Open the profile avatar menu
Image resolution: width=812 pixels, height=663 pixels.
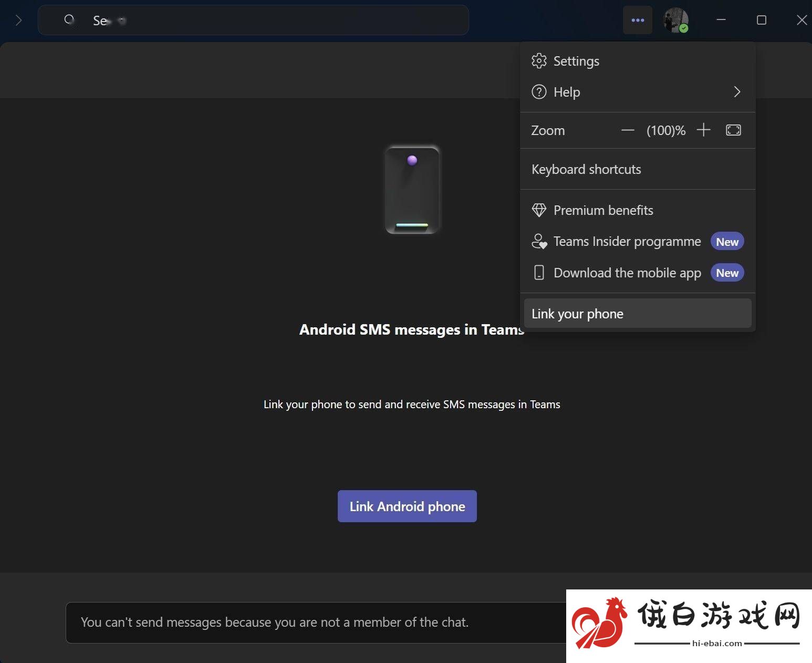(x=676, y=20)
